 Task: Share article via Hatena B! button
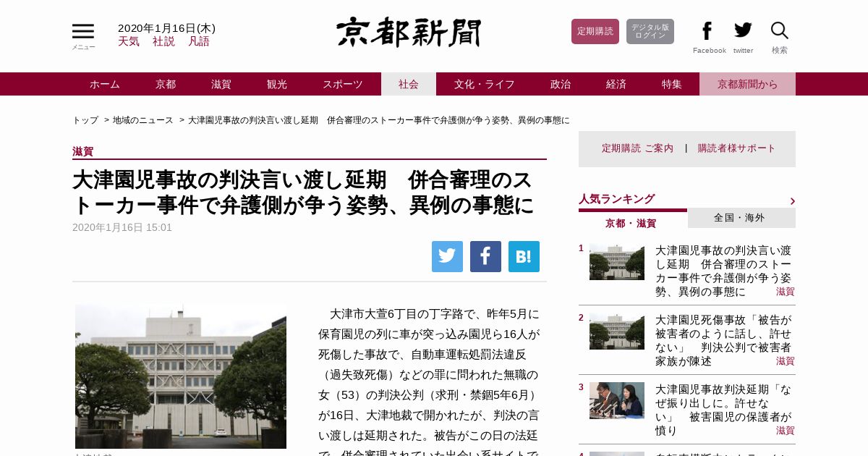[x=524, y=256]
